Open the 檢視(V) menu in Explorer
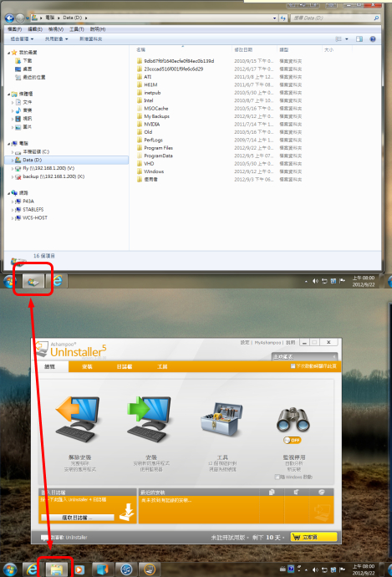 pyautogui.click(x=56, y=29)
